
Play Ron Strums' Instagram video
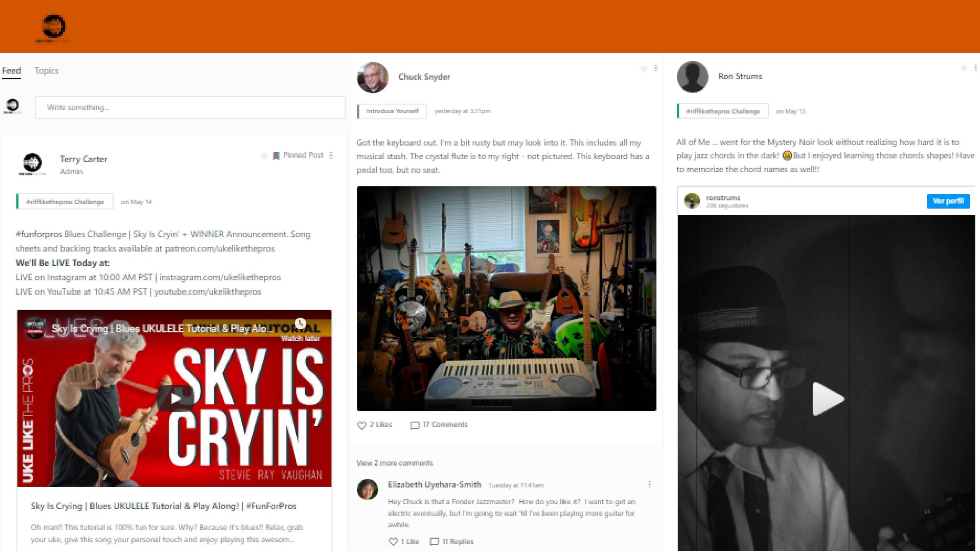click(x=828, y=399)
